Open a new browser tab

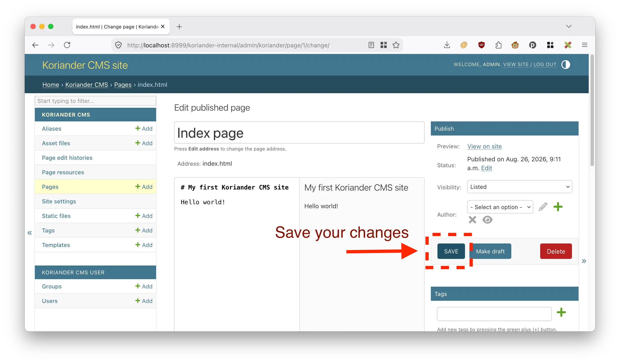[179, 27]
